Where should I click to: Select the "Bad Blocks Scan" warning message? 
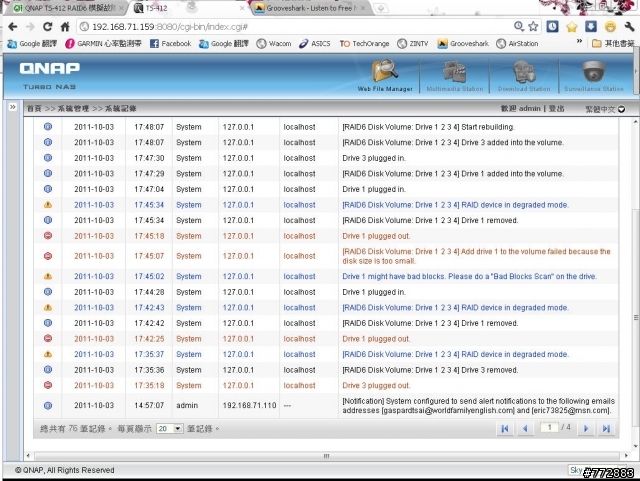[469, 276]
